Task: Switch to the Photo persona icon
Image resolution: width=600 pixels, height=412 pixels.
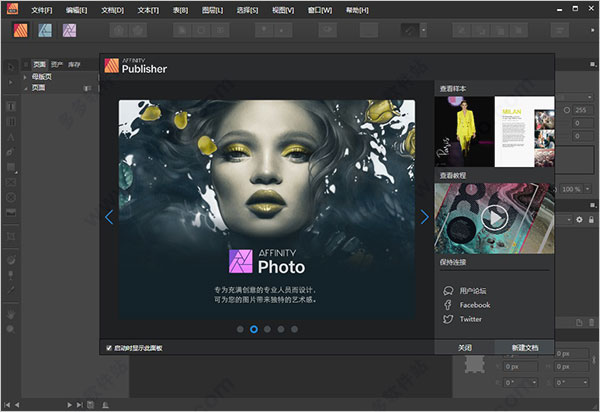Action: [x=69, y=30]
